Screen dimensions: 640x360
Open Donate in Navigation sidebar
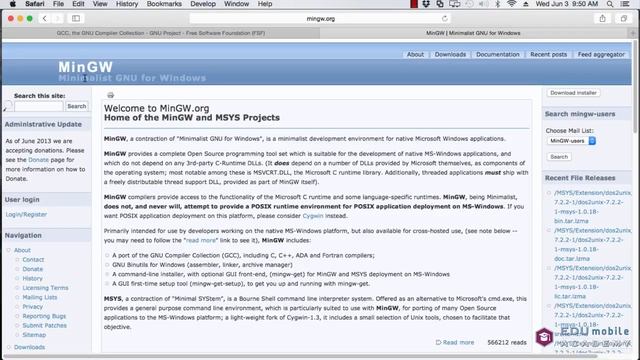[x=33, y=269]
